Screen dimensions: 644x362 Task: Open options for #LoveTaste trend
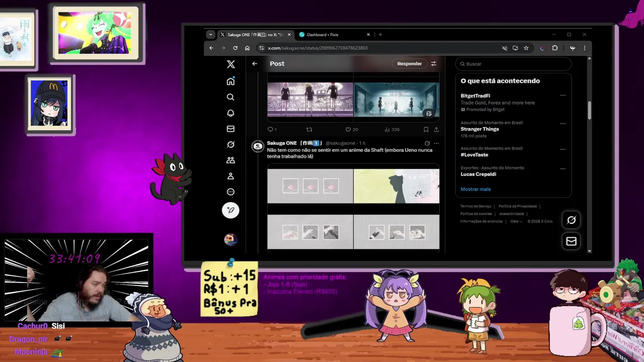563,149
